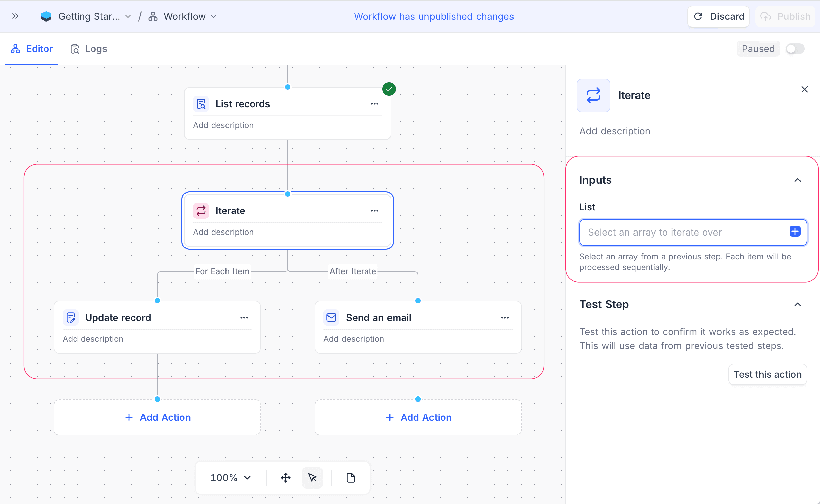Click the blue plus icon beside the List field
The image size is (820, 504).
pos(794,231)
